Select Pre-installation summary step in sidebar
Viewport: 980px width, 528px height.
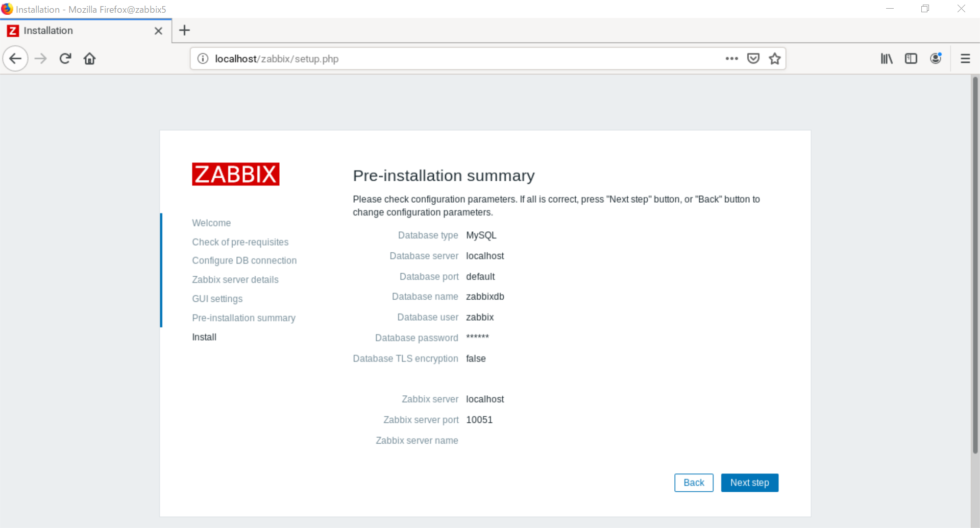point(243,318)
